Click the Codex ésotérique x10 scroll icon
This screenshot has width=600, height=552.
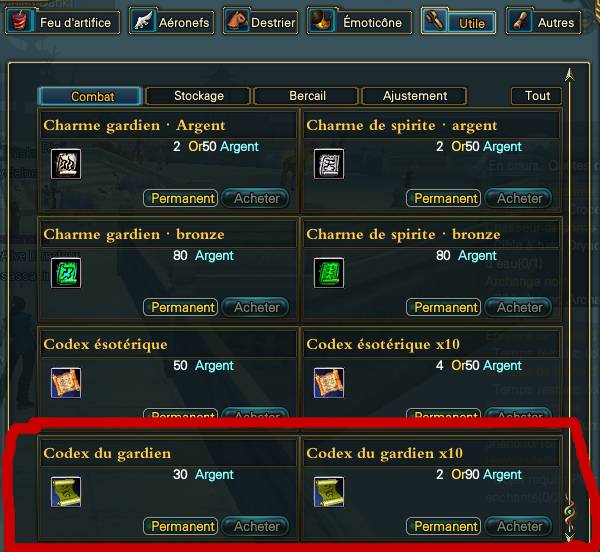click(x=329, y=383)
